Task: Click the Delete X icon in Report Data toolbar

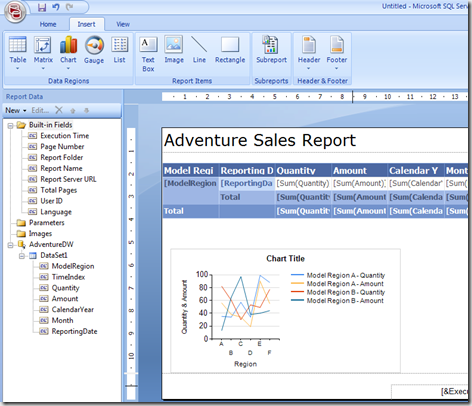Action: click(59, 110)
